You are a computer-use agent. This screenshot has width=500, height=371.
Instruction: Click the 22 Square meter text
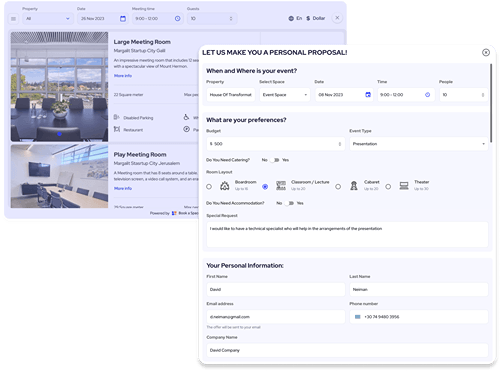[128, 95]
